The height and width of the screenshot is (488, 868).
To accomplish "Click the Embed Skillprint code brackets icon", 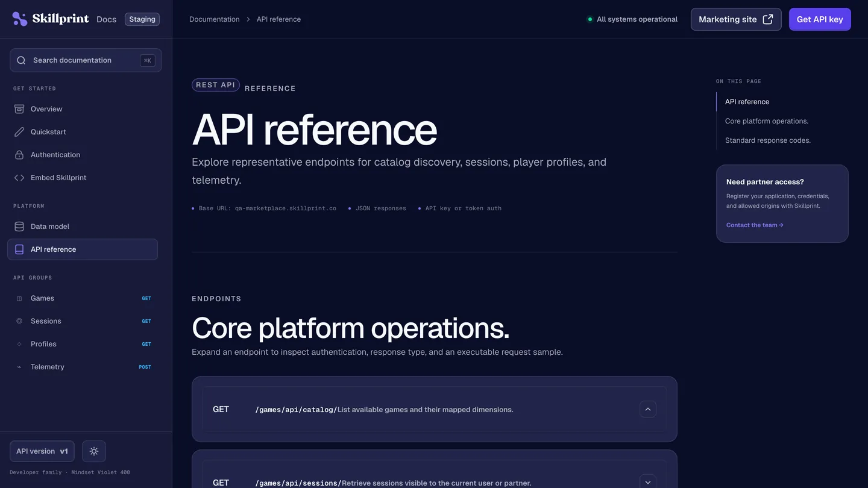I will click(19, 178).
